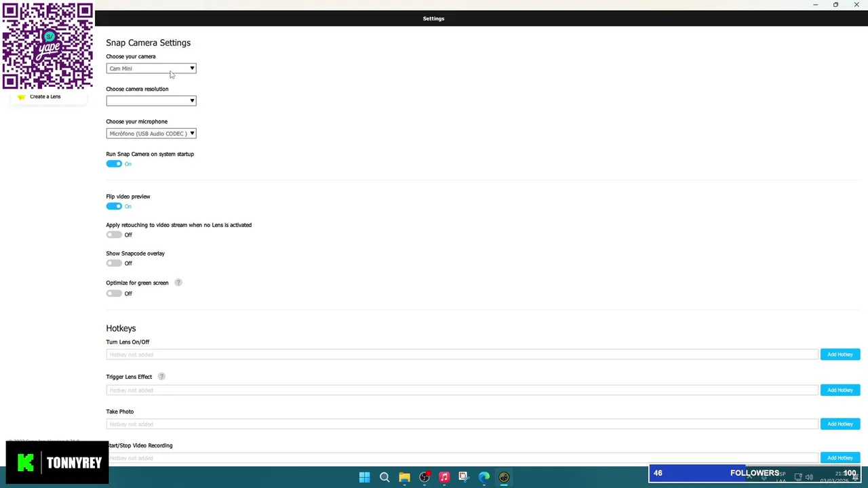The image size is (868, 488).
Task: Open File Explorer from taskbar
Action: pyautogui.click(x=404, y=477)
